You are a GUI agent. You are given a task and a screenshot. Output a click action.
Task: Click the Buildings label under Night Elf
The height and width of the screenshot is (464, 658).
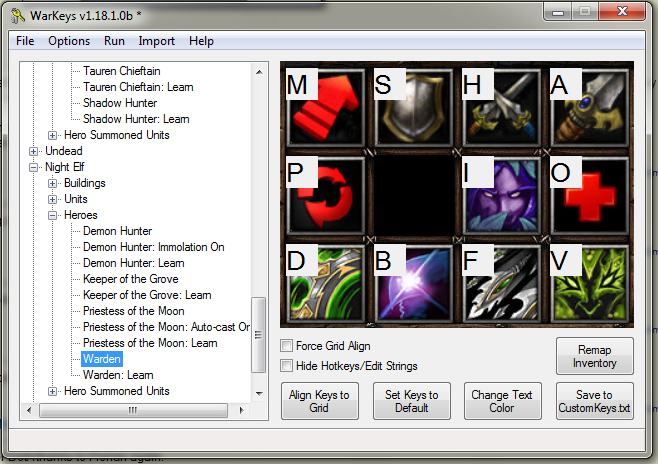coord(84,183)
